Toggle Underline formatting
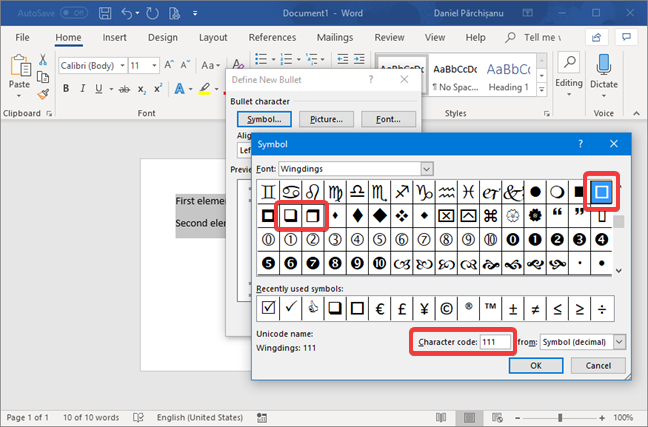Image resolution: width=648 pixels, height=427 pixels. point(99,88)
